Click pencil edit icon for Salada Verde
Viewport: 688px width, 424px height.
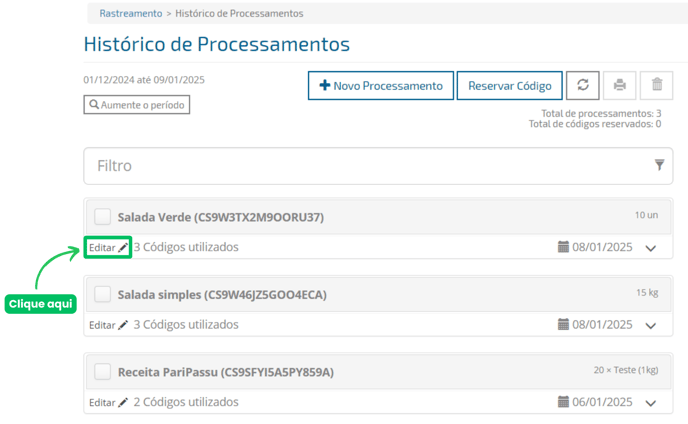coord(123,247)
